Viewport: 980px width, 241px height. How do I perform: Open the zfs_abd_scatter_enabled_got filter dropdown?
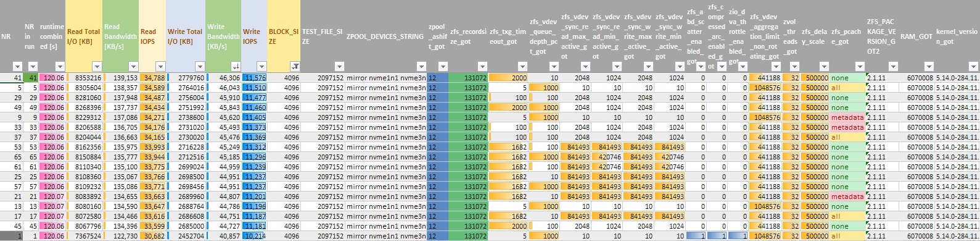click(701, 66)
